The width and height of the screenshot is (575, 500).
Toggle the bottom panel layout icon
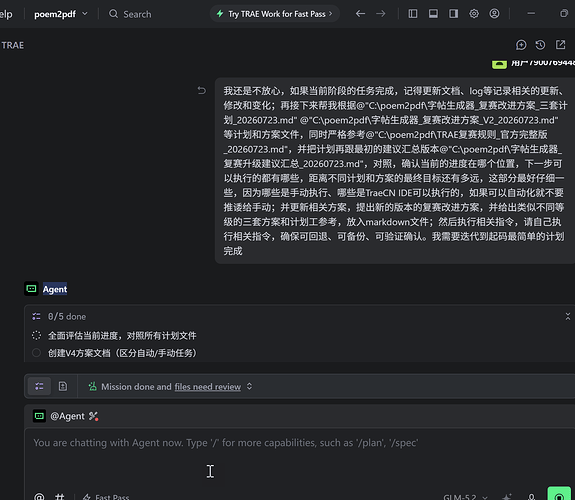[x=433, y=14]
